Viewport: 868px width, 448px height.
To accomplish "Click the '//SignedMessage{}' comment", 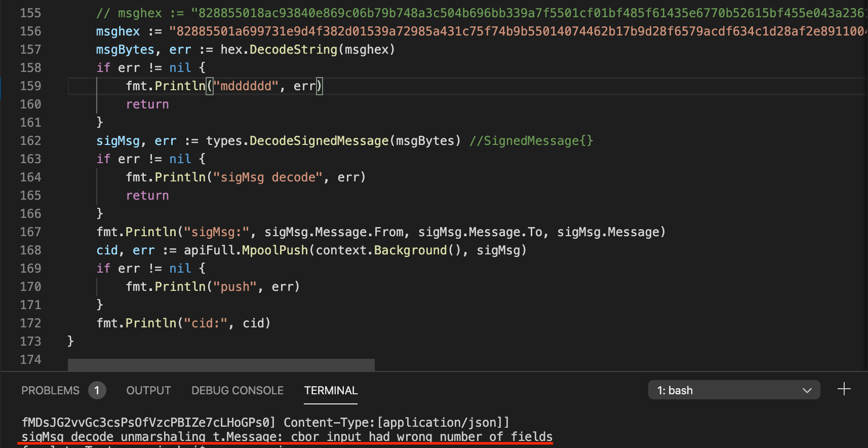I will coord(531,141).
